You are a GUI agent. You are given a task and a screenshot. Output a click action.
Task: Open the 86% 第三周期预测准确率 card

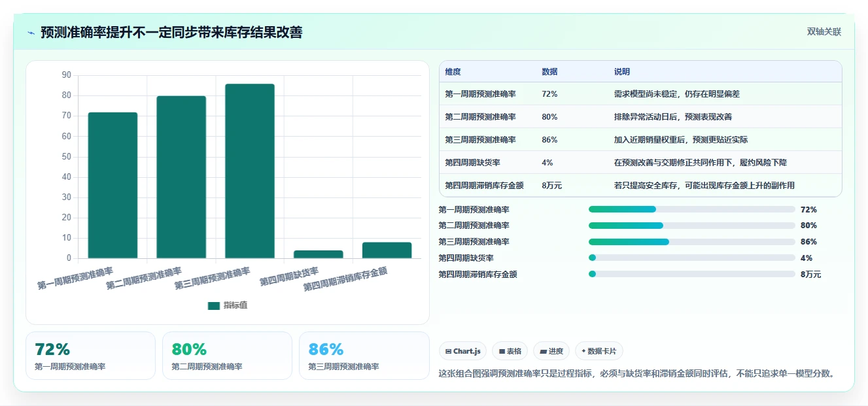[x=364, y=356]
